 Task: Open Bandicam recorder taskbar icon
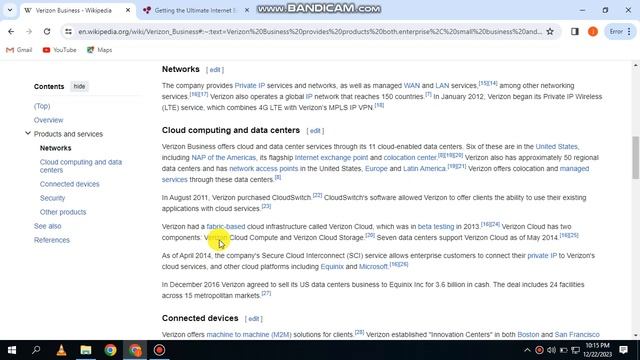159,350
